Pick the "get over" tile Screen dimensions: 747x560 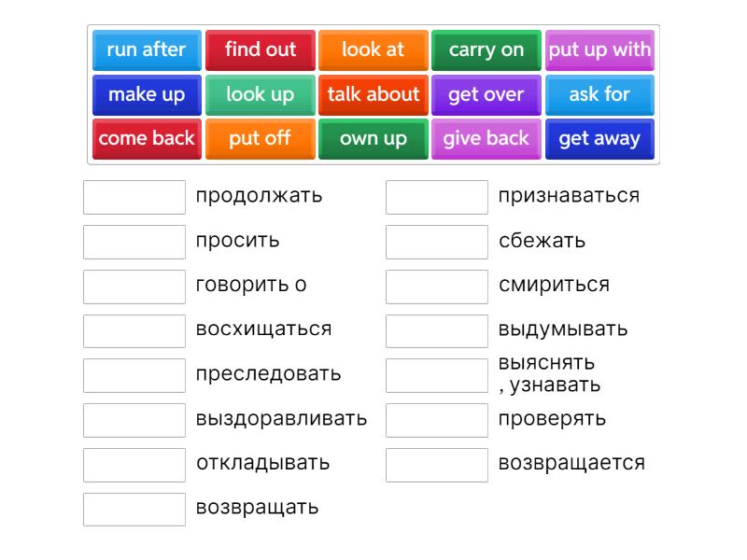tap(486, 94)
